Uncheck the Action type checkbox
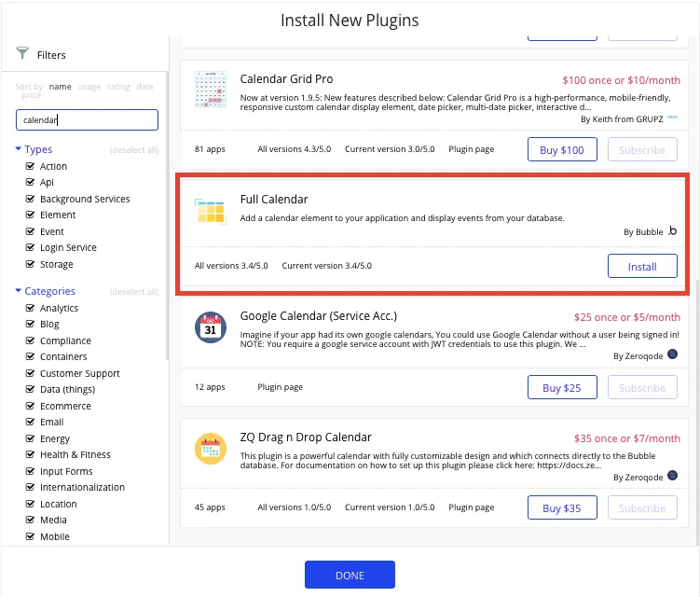The image size is (700, 597). coord(30,166)
